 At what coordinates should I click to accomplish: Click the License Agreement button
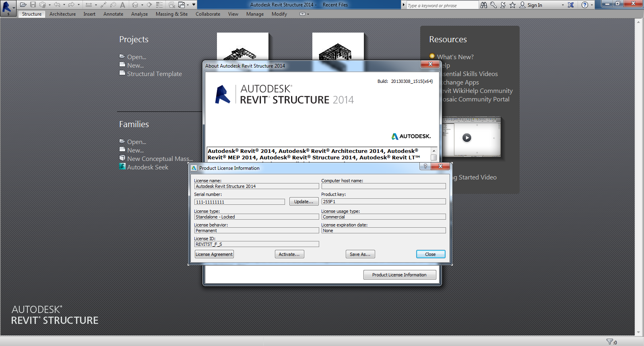tap(214, 254)
